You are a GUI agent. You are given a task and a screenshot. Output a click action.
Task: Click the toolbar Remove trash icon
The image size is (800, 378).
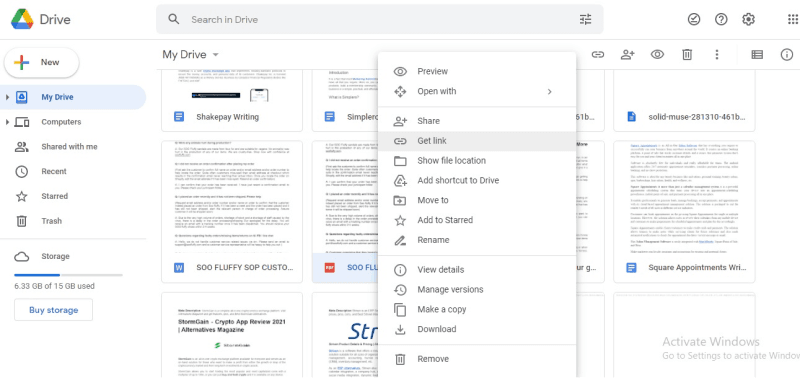click(x=687, y=54)
